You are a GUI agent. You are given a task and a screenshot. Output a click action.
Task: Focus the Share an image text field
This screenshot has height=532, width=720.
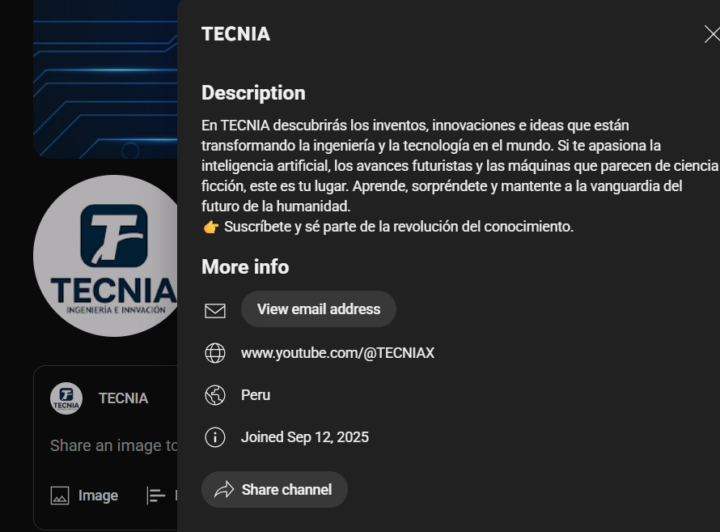[x=114, y=446]
